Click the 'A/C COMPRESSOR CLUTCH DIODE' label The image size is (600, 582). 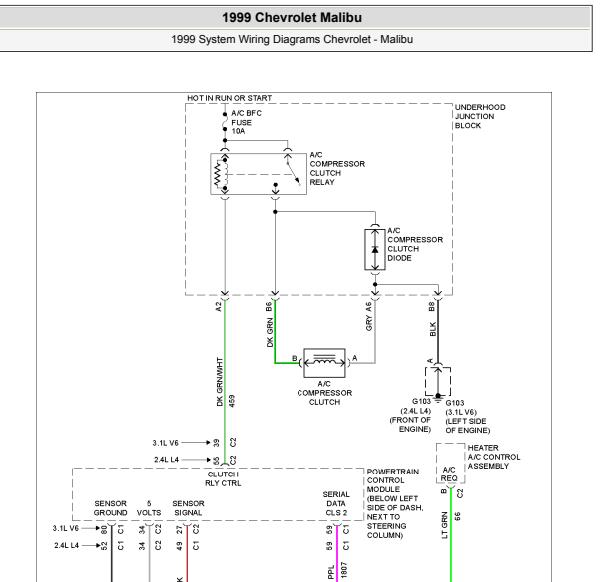tap(415, 244)
